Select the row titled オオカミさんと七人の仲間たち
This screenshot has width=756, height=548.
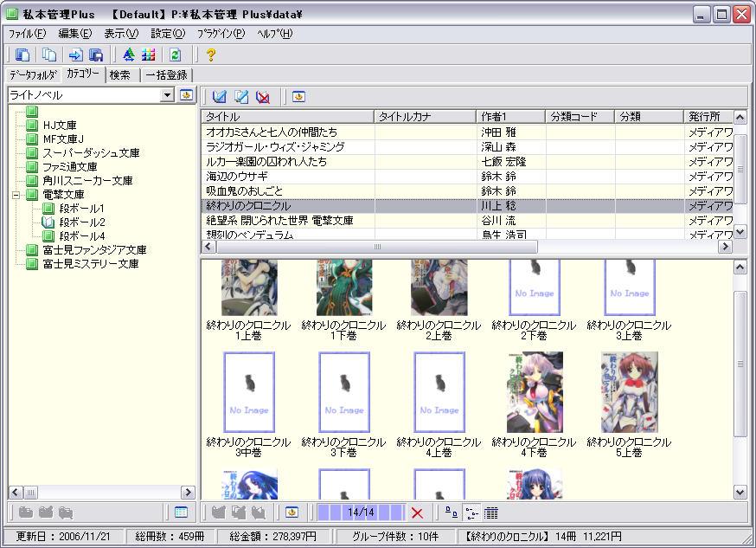click(x=467, y=132)
